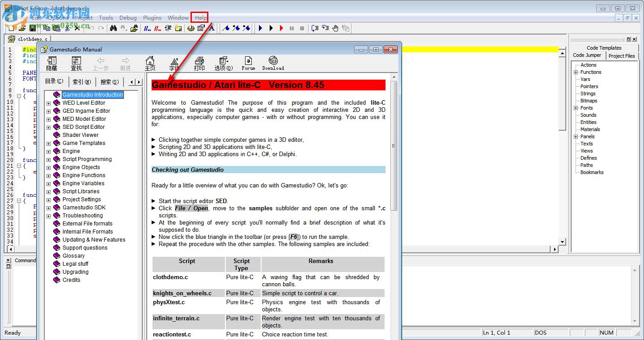Open the Debug menu

128,17
